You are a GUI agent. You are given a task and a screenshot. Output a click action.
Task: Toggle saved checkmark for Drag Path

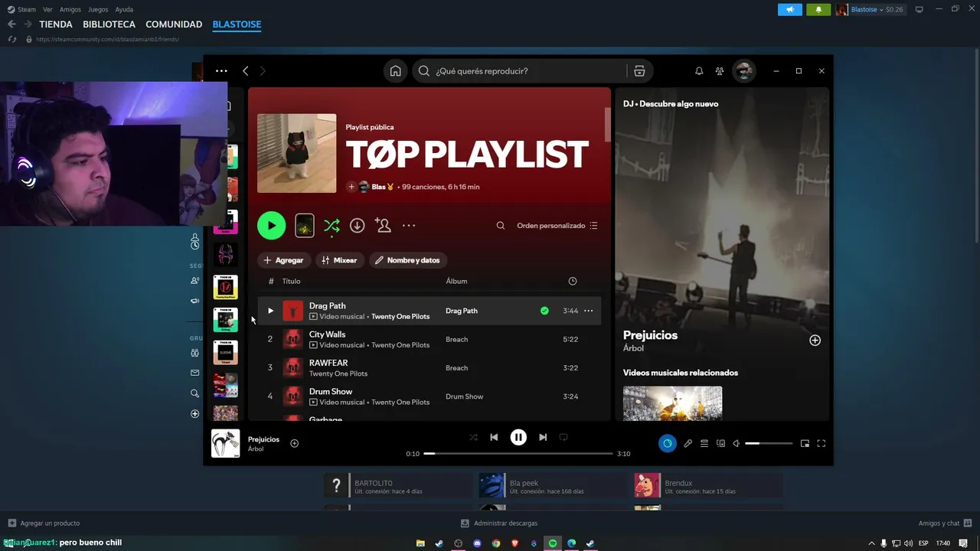544,311
